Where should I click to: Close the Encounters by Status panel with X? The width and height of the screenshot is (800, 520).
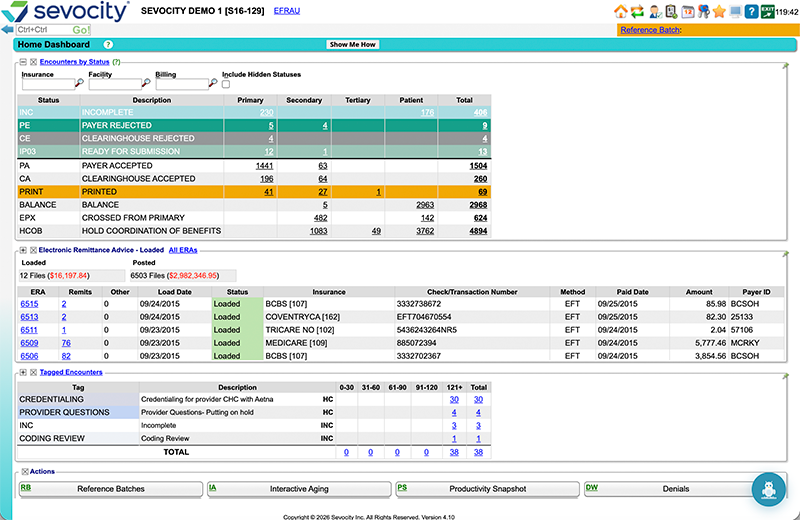click(33, 62)
